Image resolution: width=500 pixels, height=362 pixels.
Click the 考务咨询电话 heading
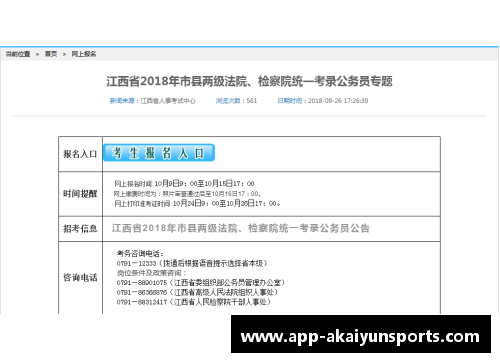[140, 254]
